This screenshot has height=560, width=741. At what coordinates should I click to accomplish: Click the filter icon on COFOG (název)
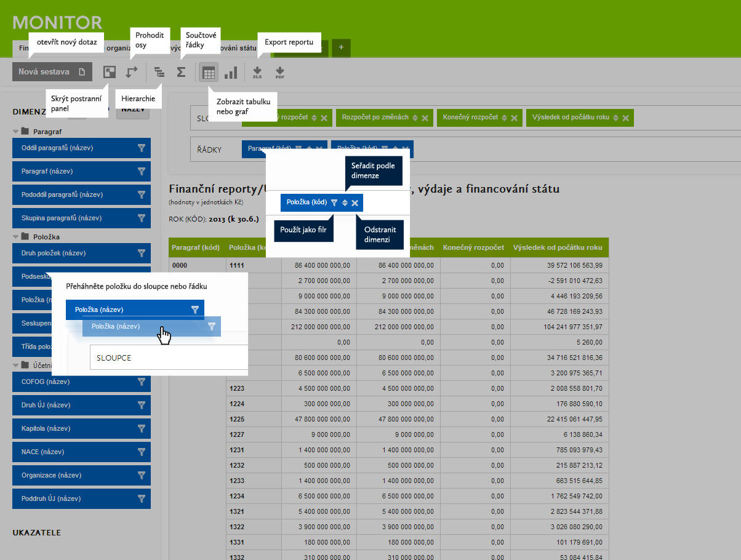click(141, 382)
